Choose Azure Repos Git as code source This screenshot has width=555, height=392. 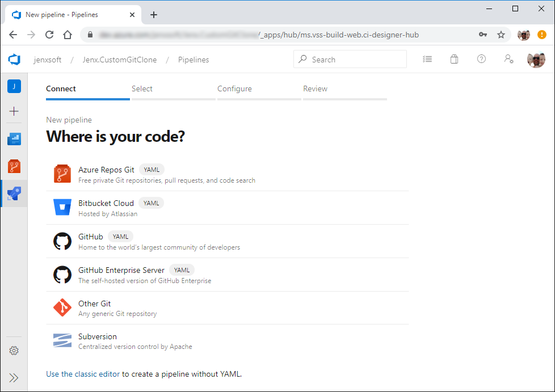(227, 174)
